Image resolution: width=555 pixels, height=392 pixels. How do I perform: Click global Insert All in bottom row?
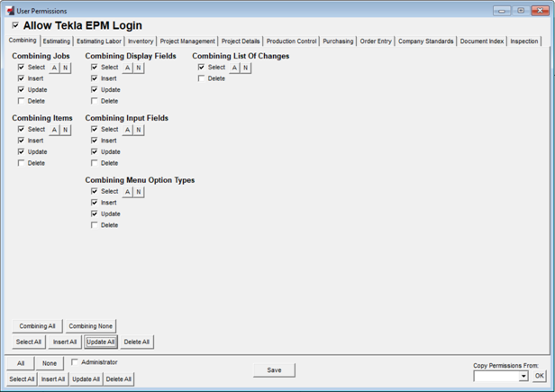pos(53,379)
